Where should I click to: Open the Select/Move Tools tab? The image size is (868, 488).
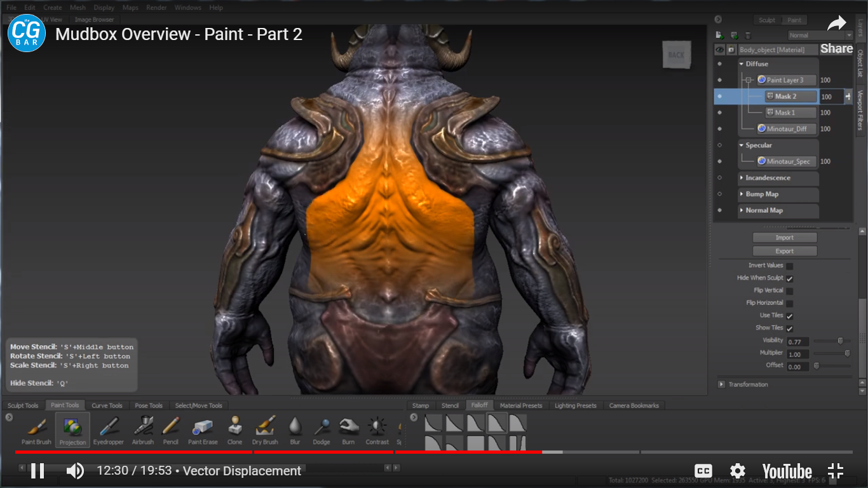tap(199, 405)
